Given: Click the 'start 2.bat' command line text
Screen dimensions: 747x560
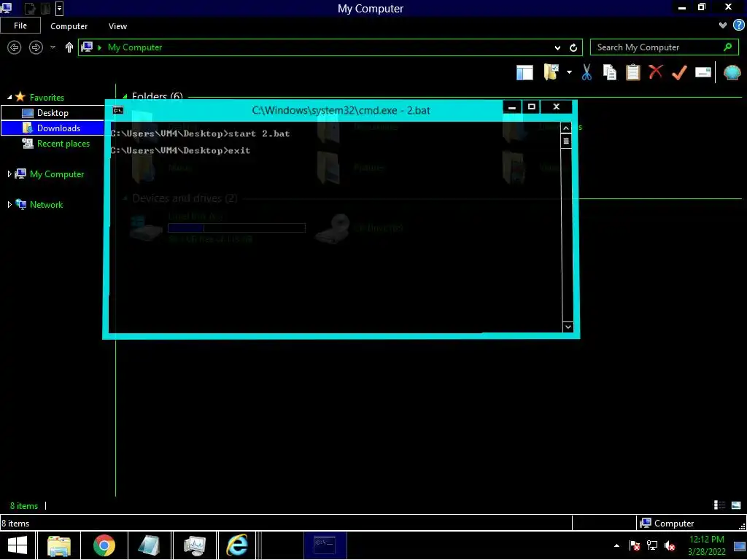Looking at the screenshot, I should (x=259, y=134).
